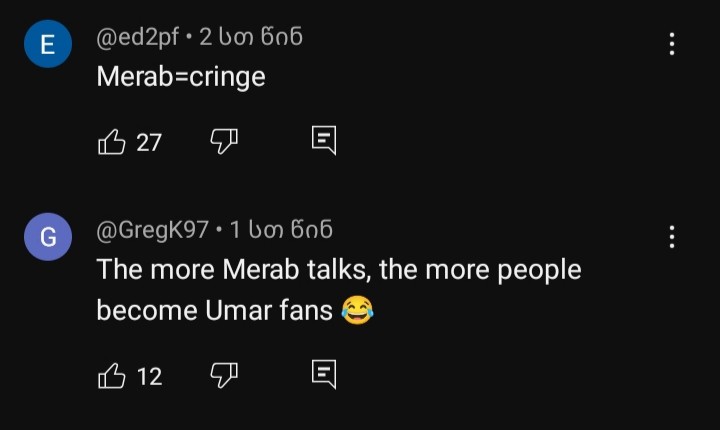Tap the purple "G" profile avatar
The width and height of the screenshot is (720, 430).
48,240
